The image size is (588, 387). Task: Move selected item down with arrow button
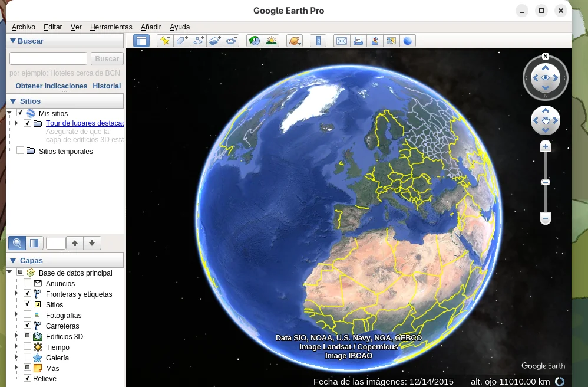click(x=92, y=243)
